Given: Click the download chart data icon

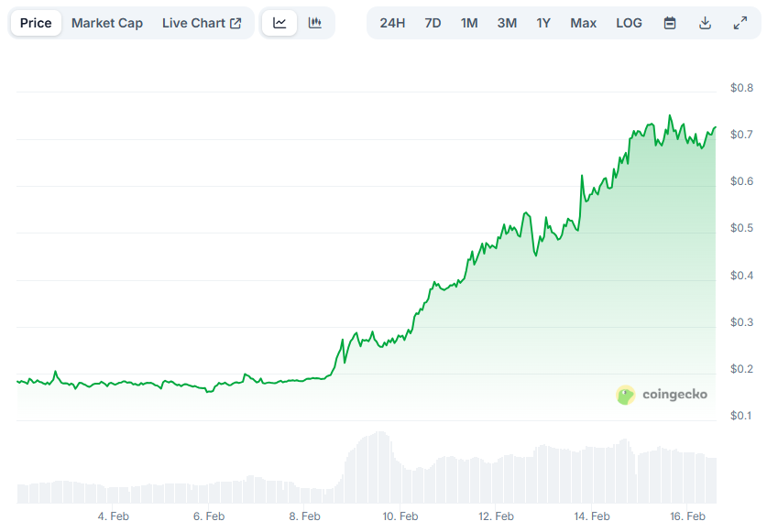Looking at the screenshot, I should point(705,22).
